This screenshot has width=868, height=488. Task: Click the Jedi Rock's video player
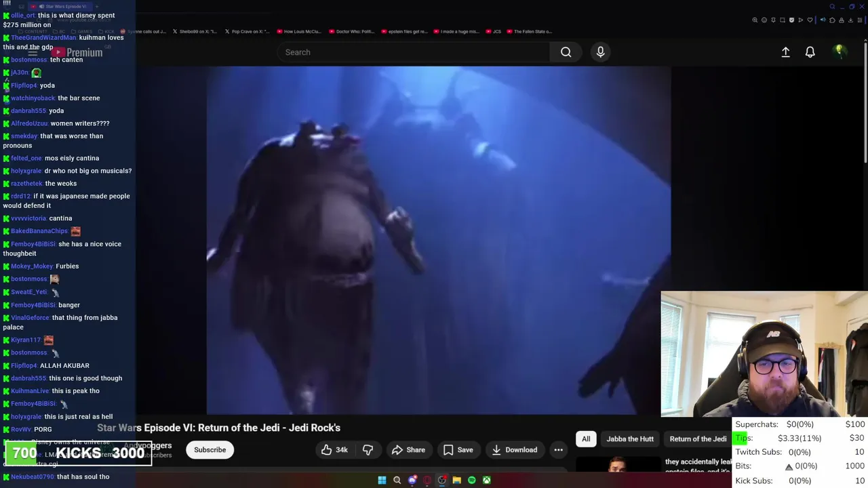pyautogui.click(x=438, y=240)
